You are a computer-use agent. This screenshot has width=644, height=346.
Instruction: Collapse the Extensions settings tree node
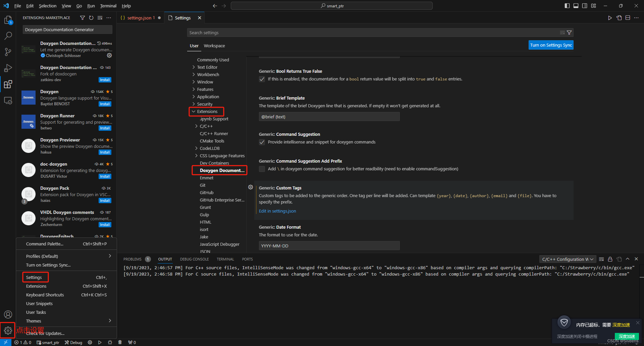[x=194, y=111]
